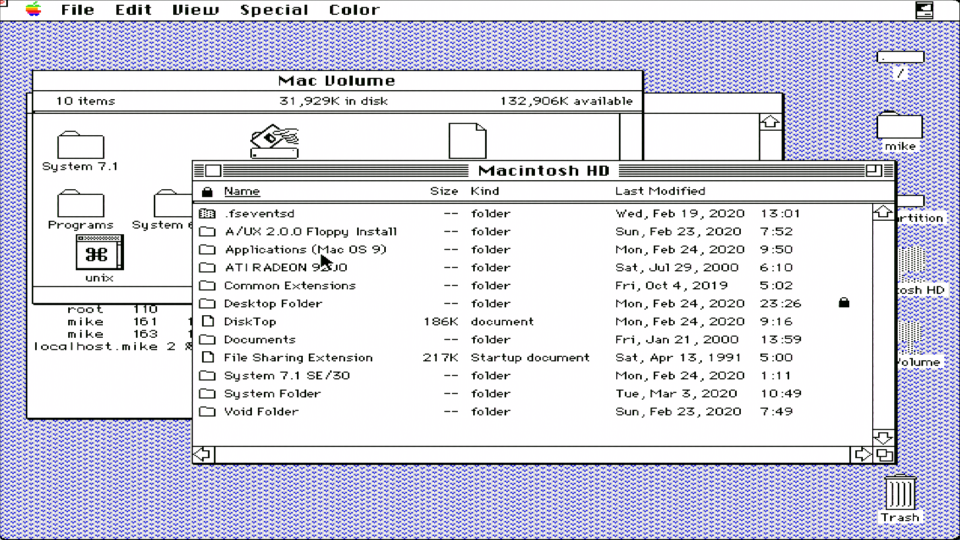Click the Macintosh HD zoom box

click(x=874, y=170)
